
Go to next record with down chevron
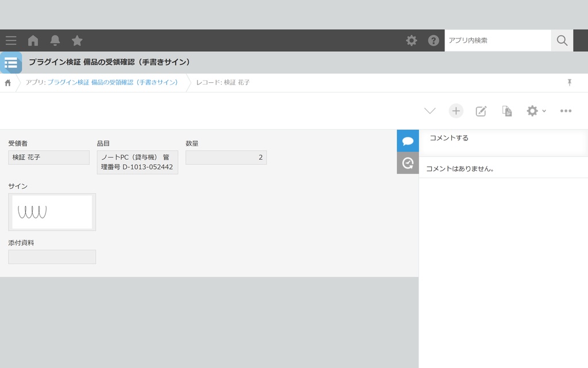coord(430,111)
